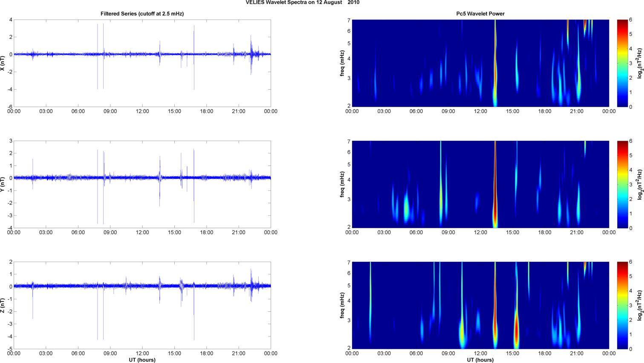Select the Z component filtered time series plot
The width and height of the screenshot is (644, 363).
click(142, 305)
